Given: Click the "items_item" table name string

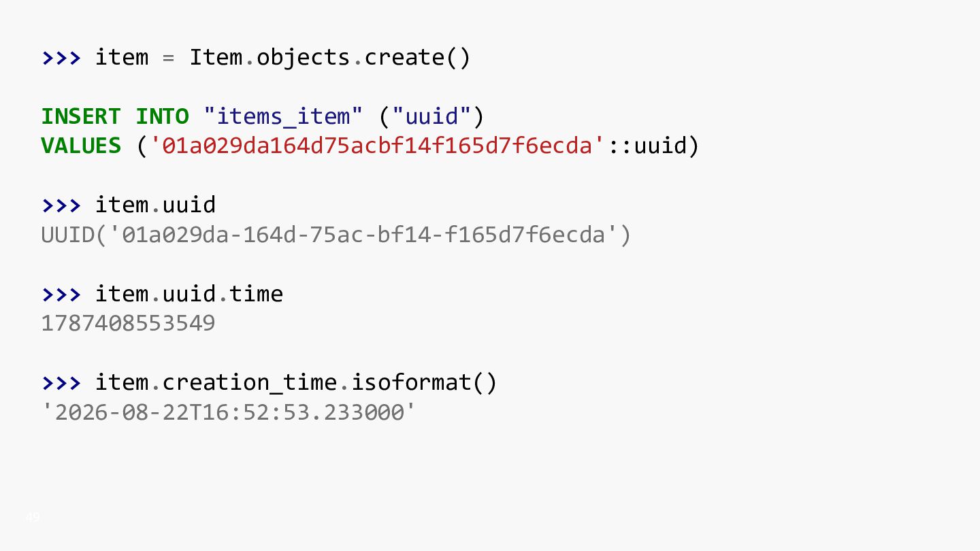Looking at the screenshot, I should (x=283, y=117).
